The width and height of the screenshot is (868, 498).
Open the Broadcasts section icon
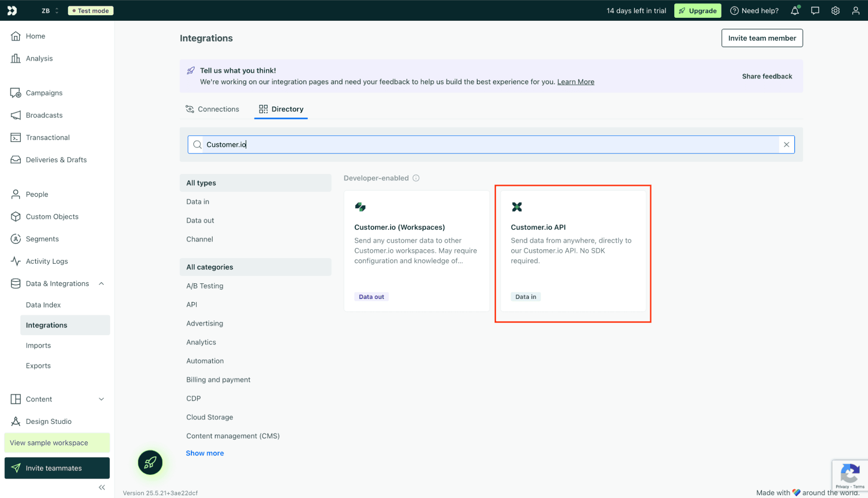pos(15,115)
